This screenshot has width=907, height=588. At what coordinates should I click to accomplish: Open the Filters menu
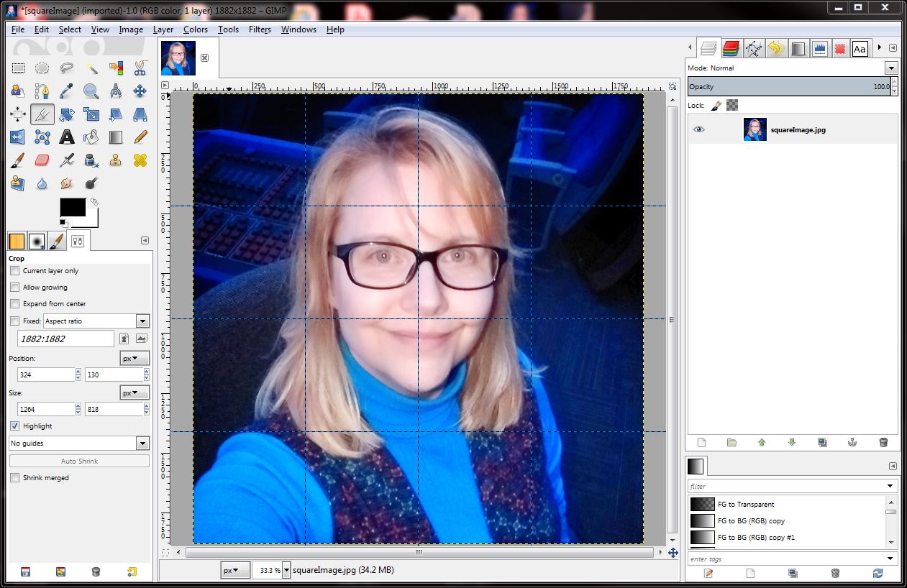click(x=260, y=29)
